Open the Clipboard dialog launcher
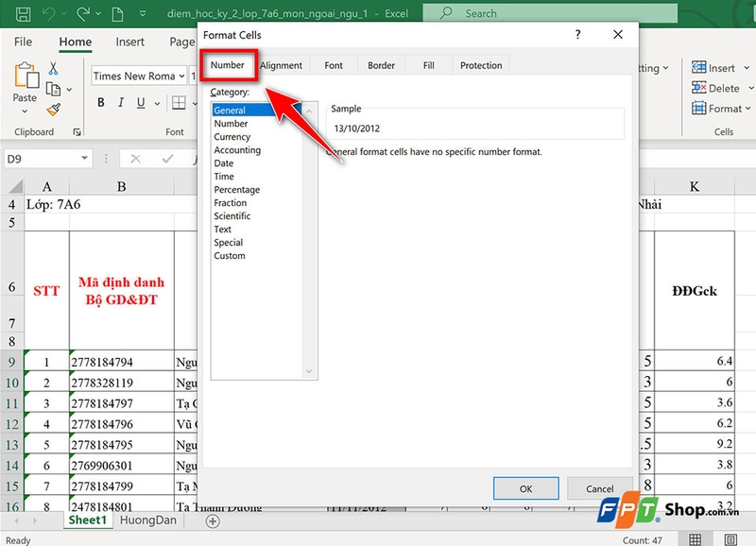The height and width of the screenshot is (546, 756). (x=76, y=132)
